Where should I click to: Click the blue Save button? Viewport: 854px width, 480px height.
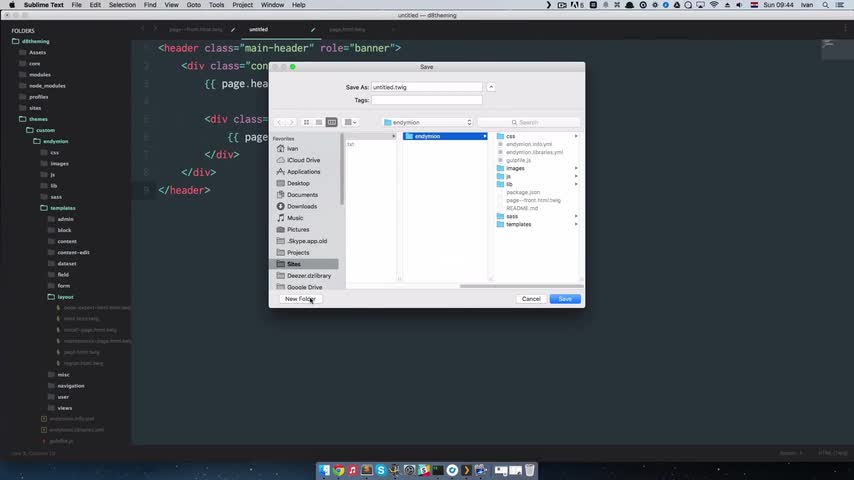tap(565, 299)
